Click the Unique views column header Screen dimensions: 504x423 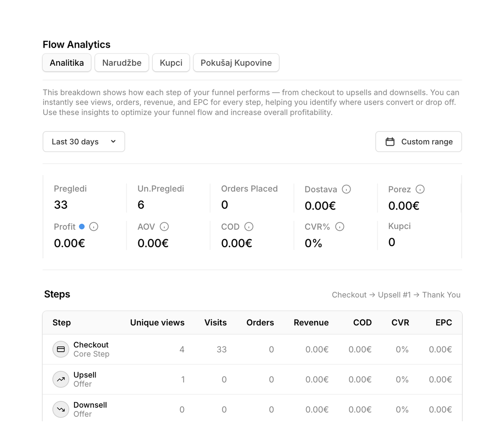[x=157, y=323]
